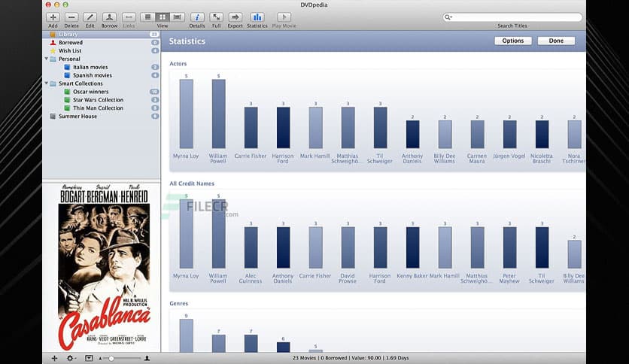This screenshot has width=629, height=364.
Task: Click the Casablanca poster thumbnail
Action: tap(104, 268)
